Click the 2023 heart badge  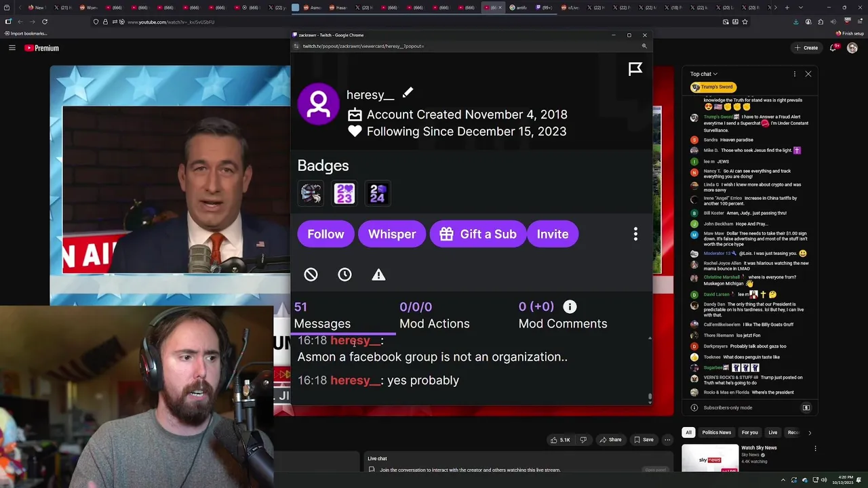coord(344,193)
